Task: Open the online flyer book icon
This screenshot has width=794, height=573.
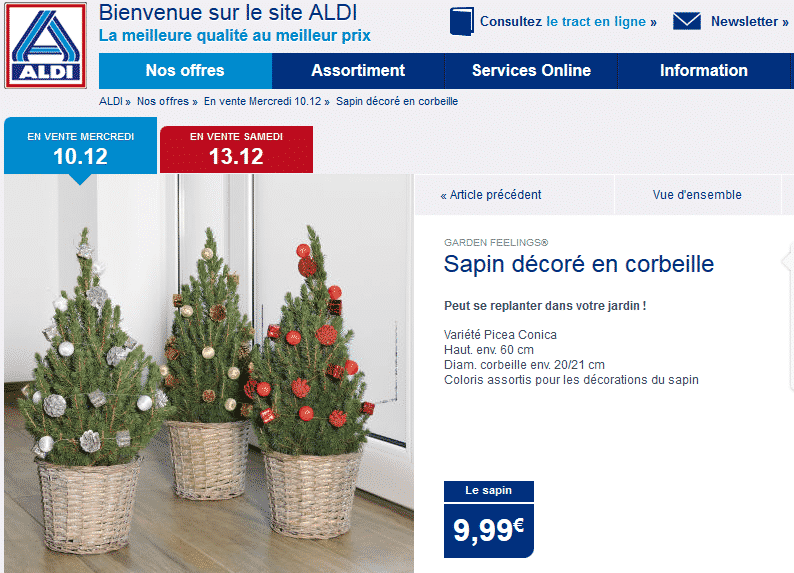Action: pyautogui.click(x=462, y=21)
